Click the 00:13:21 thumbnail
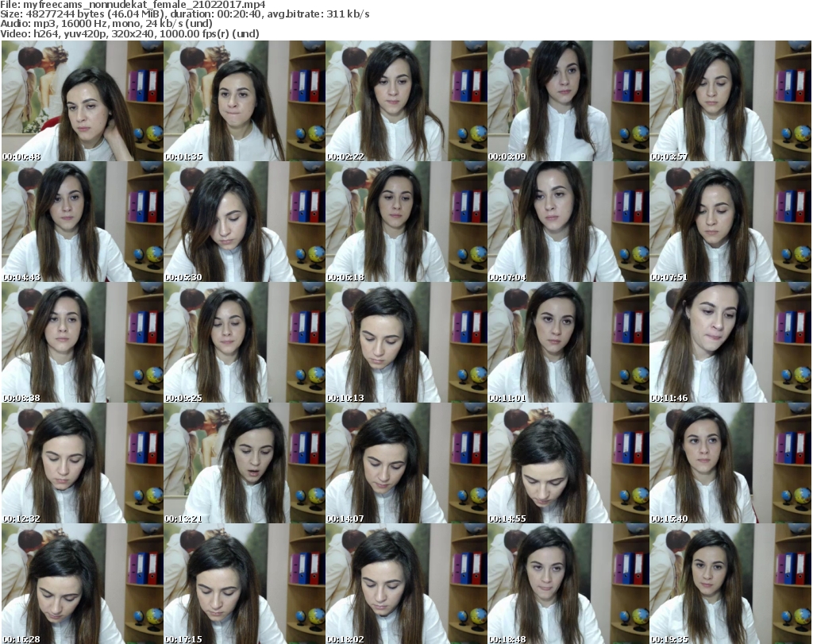 tap(245, 463)
